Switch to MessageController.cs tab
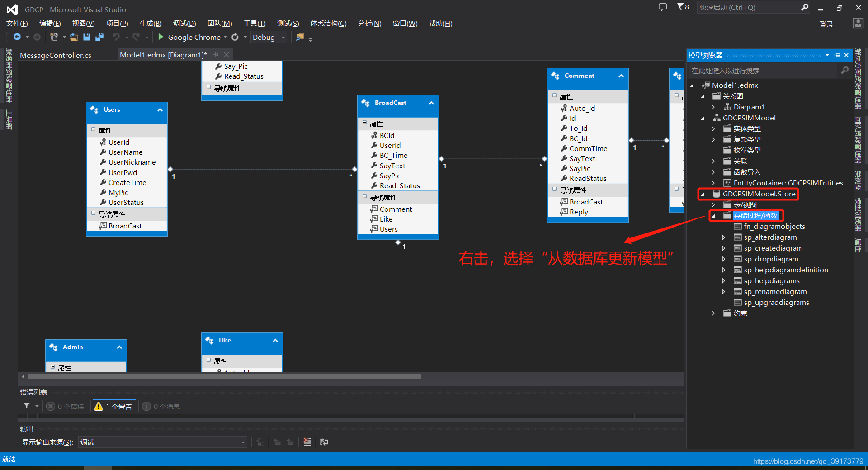Viewport: 868px width, 470px height. coord(56,55)
